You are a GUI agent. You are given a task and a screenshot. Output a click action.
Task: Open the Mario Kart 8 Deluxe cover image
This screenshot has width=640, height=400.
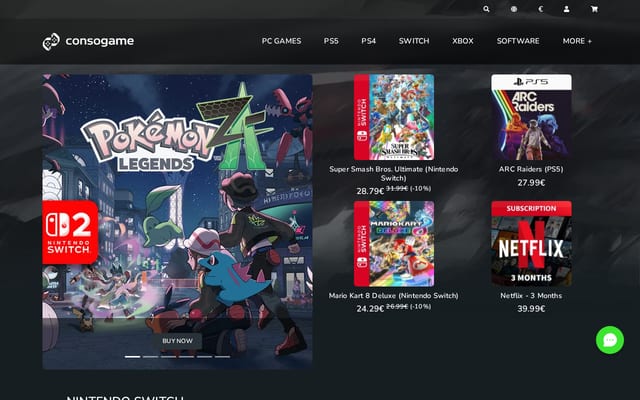[394, 244]
